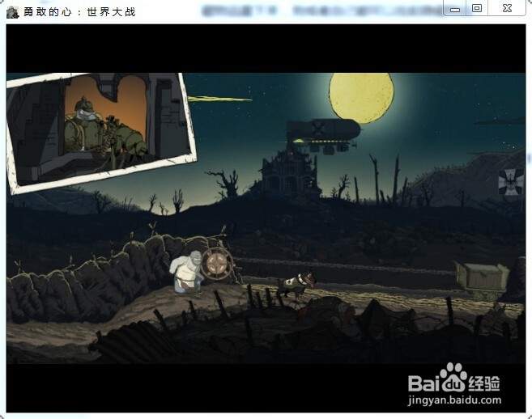The image size is (532, 419).
Task: Click the mine cart on rails
Action: (482, 281)
